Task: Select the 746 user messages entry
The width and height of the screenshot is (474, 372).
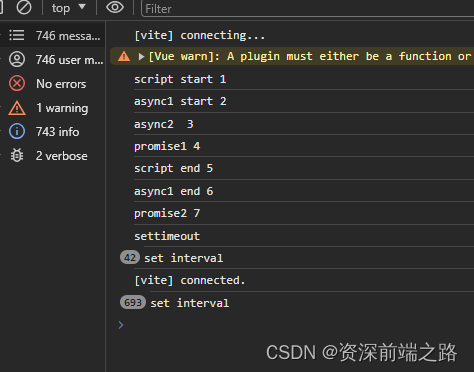Action: tap(53, 60)
